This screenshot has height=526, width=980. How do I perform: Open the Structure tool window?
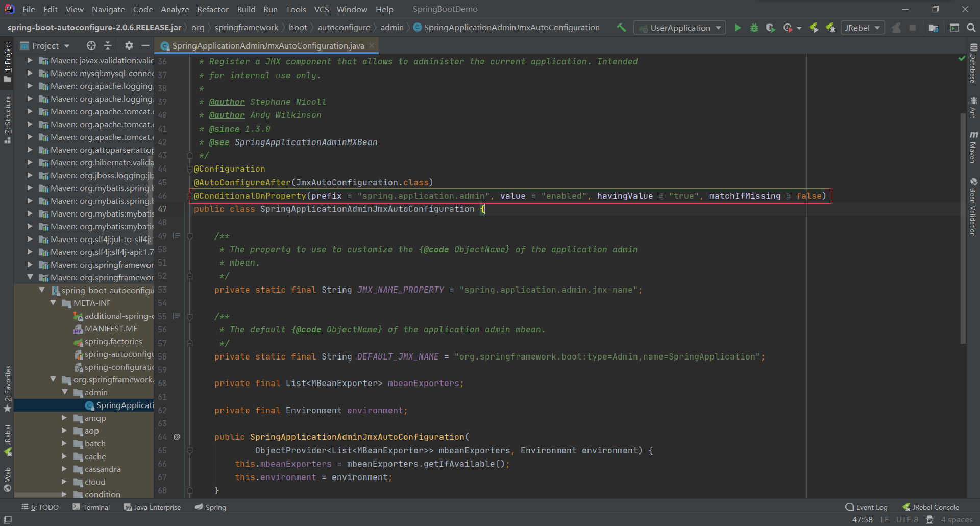[8, 119]
